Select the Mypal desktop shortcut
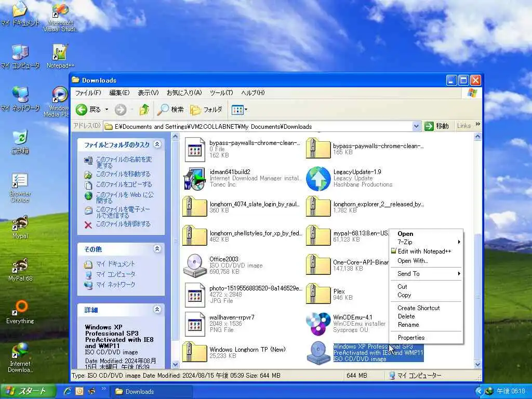 click(x=20, y=227)
